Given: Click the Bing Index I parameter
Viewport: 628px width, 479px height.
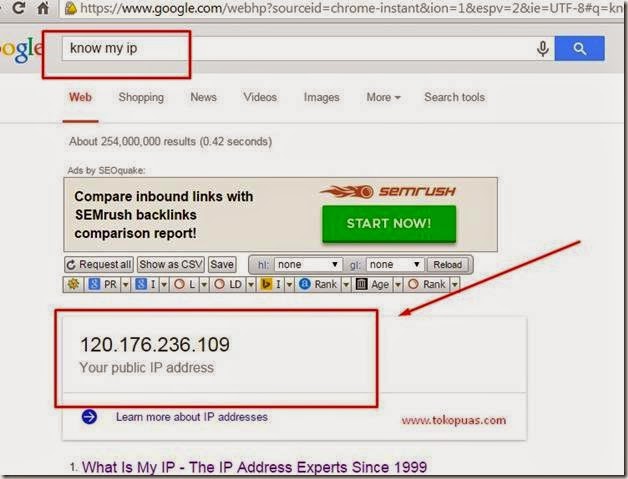Looking at the screenshot, I should [x=266, y=284].
